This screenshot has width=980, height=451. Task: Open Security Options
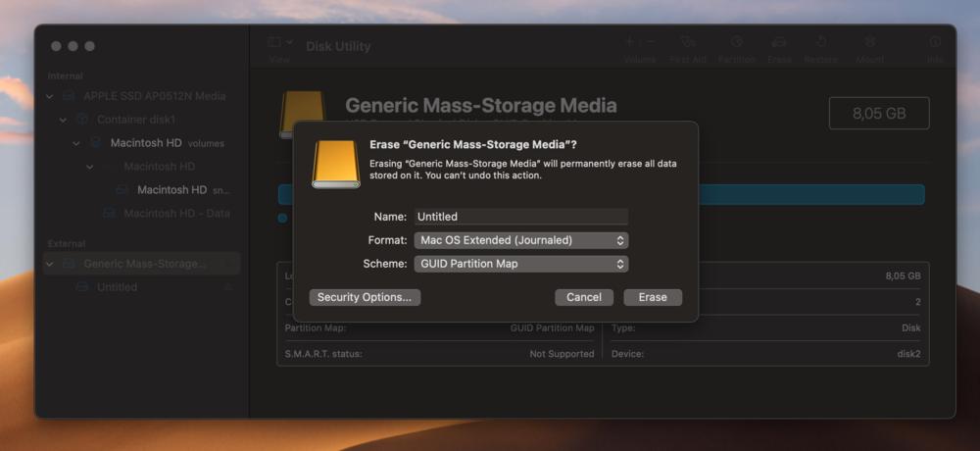[x=365, y=297]
